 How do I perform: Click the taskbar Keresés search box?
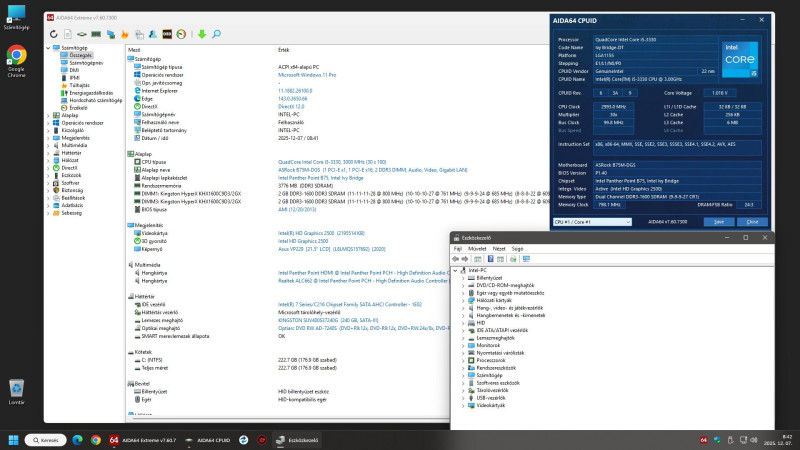tap(45, 440)
